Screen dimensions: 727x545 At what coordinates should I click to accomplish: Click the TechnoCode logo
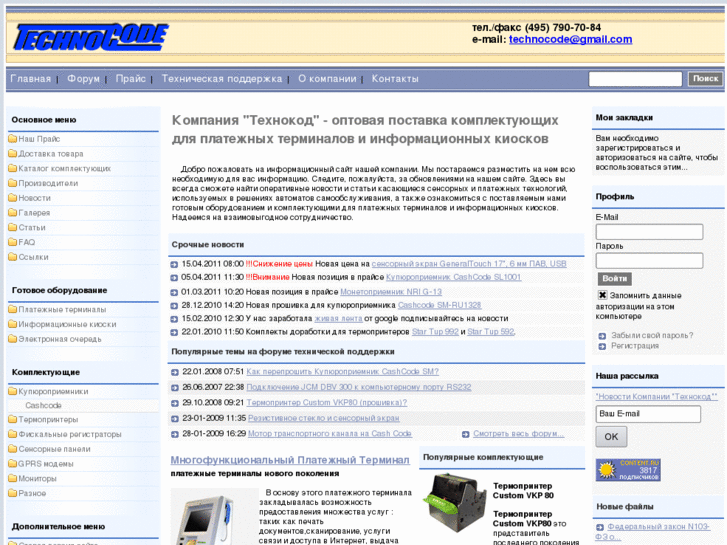tap(91, 37)
